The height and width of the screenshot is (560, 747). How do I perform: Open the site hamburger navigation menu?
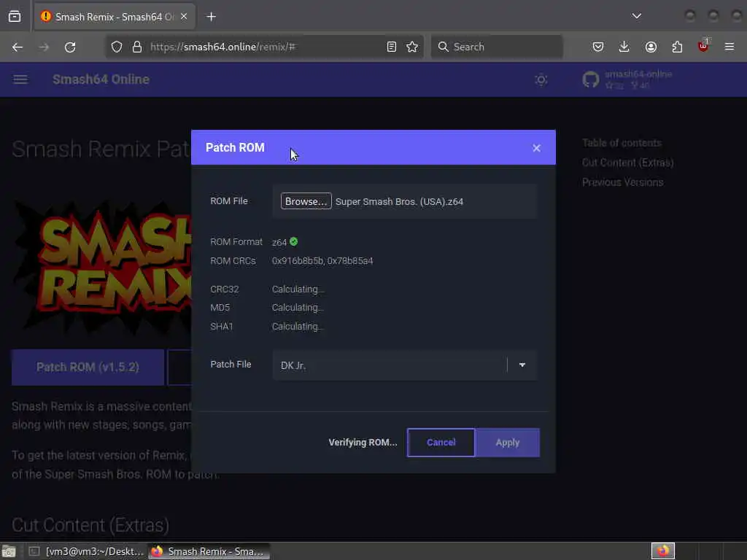point(20,79)
